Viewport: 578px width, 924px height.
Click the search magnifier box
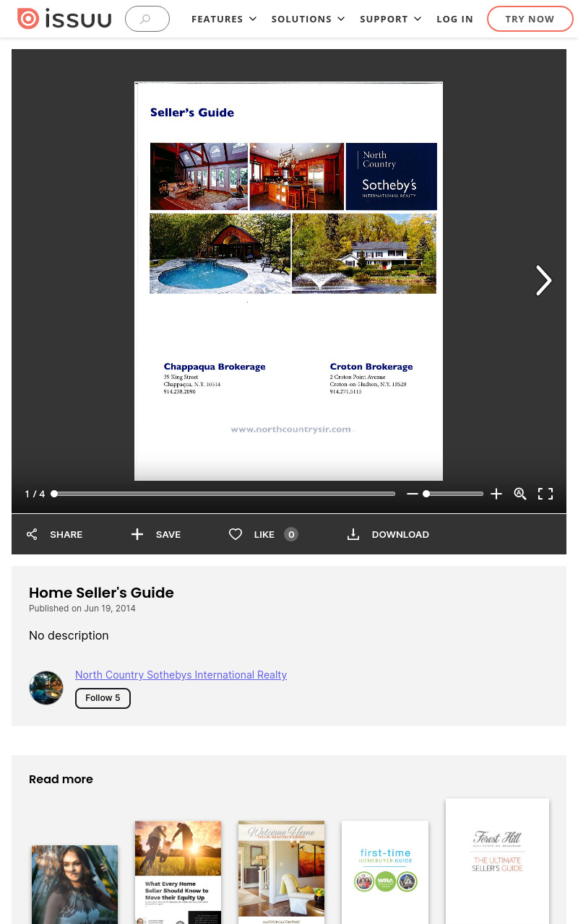147,19
